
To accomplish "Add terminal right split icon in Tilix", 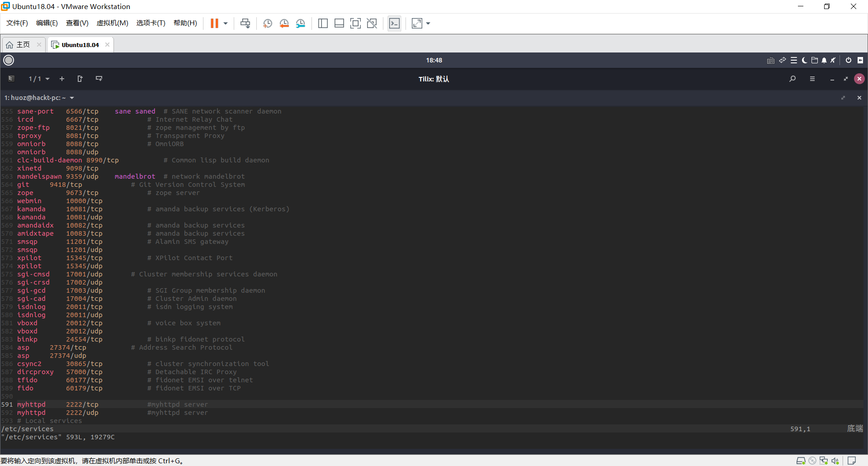I will coord(80,79).
